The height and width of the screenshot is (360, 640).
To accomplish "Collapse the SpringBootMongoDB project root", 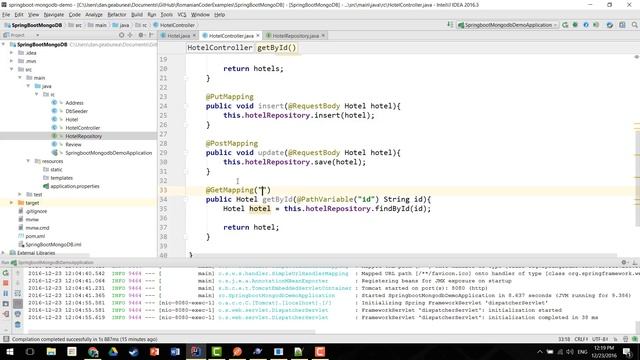I will pos(4,44).
